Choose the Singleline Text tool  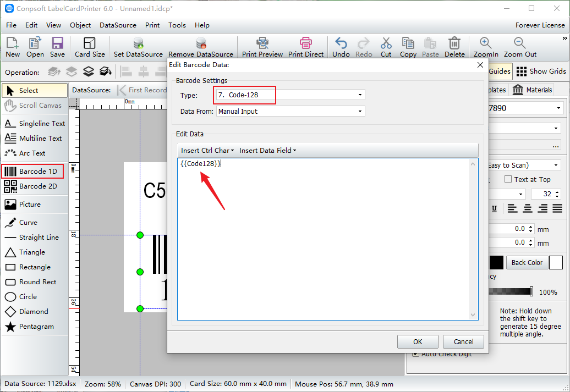(35, 124)
